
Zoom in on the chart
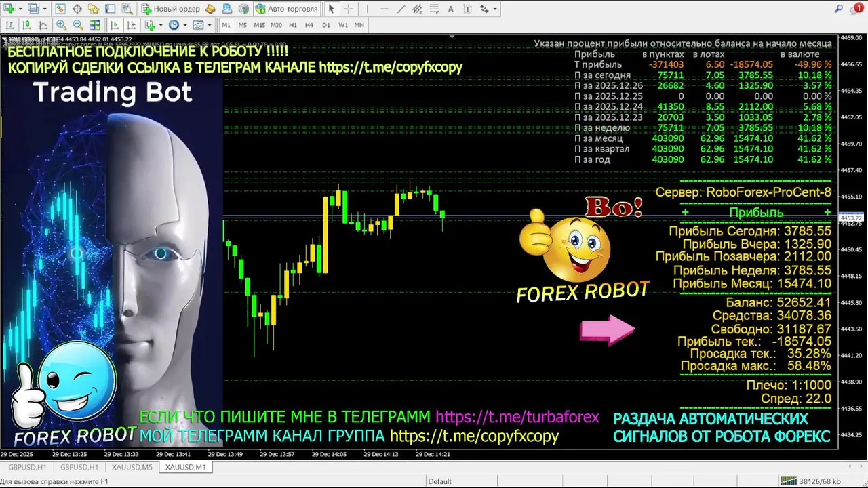click(61, 25)
